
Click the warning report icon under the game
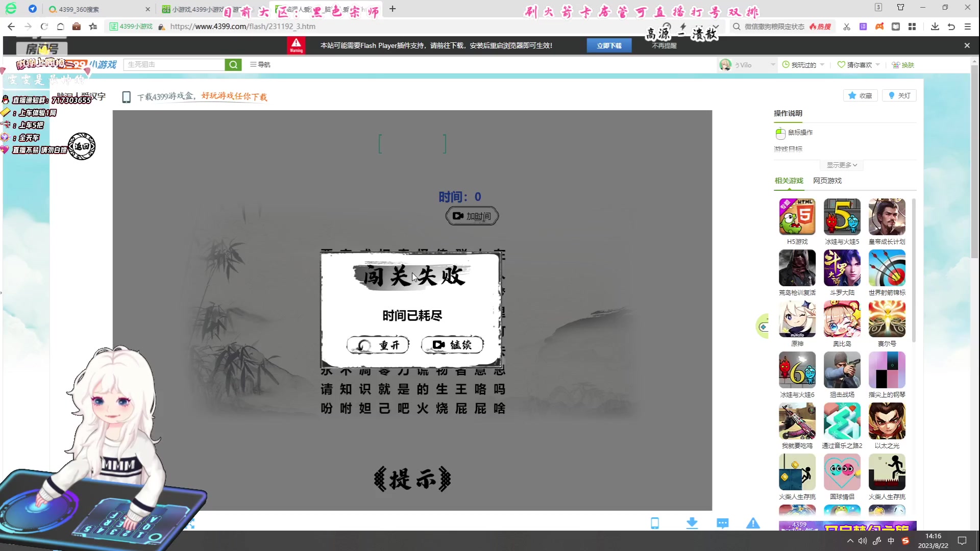click(754, 523)
